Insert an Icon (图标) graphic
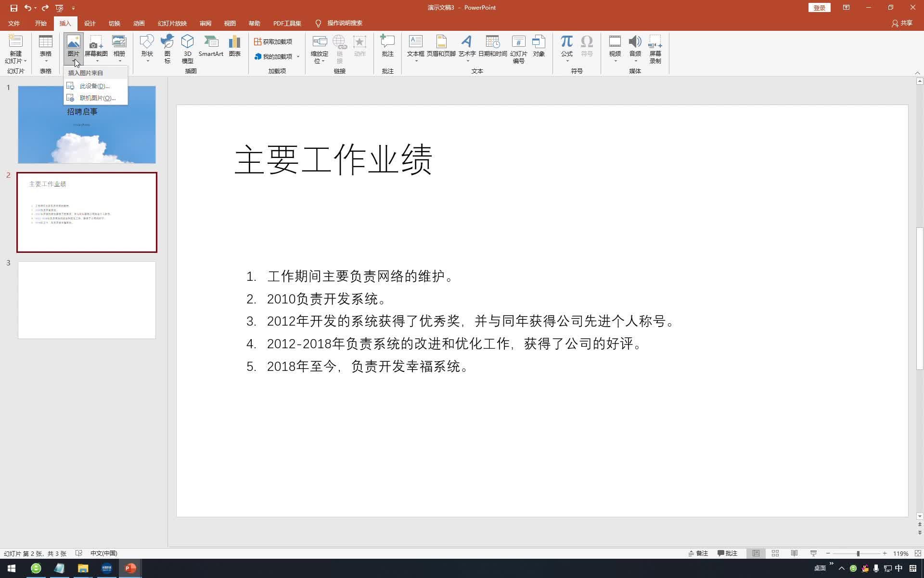The image size is (924, 578). click(x=167, y=49)
